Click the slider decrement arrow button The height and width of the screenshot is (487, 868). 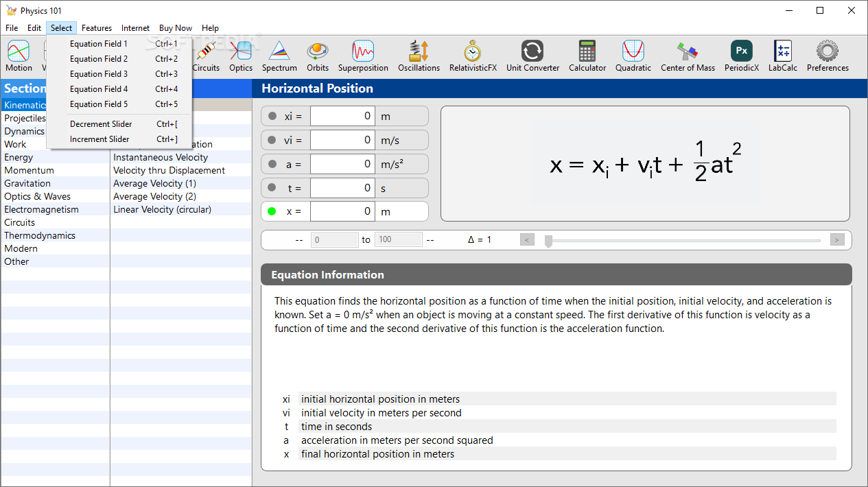coord(527,239)
